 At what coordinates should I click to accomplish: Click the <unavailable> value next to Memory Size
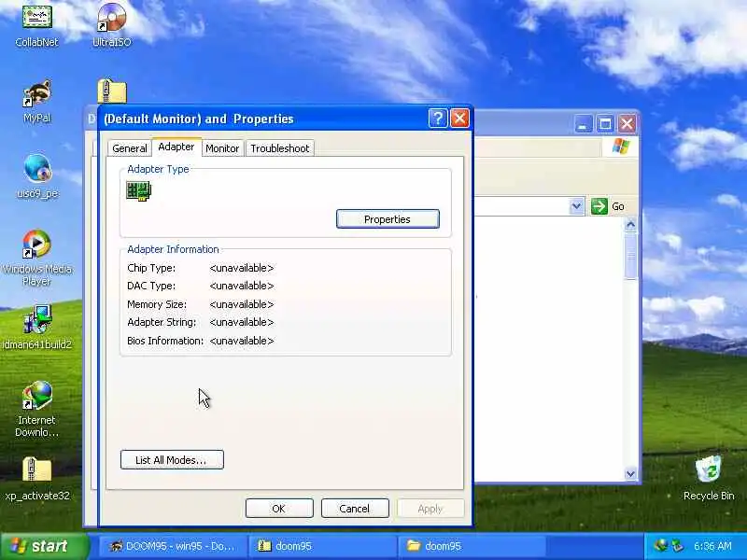pyautogui.click(x=242, y=304)
